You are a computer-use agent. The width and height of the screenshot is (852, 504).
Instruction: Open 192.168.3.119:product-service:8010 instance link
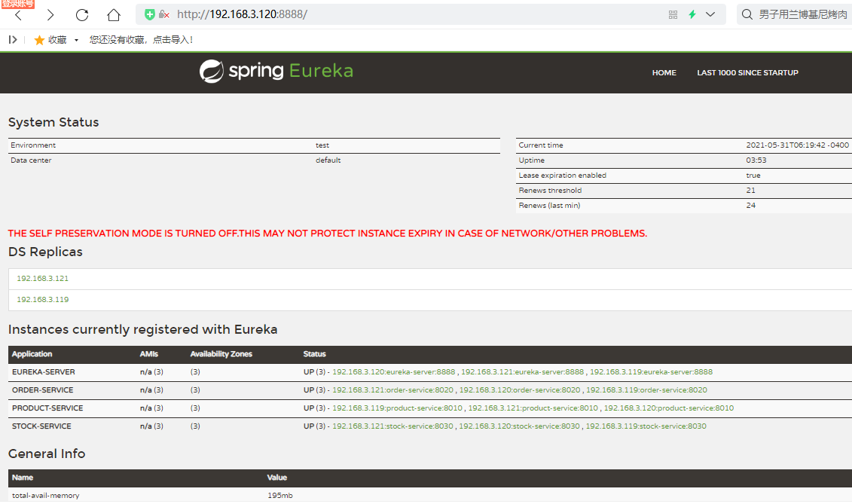click(x=397, y=408)
